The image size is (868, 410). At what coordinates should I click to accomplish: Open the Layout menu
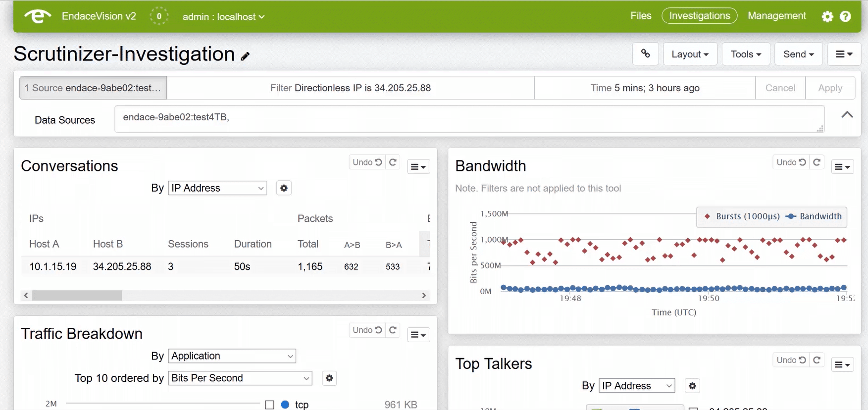tap(690, 54)
